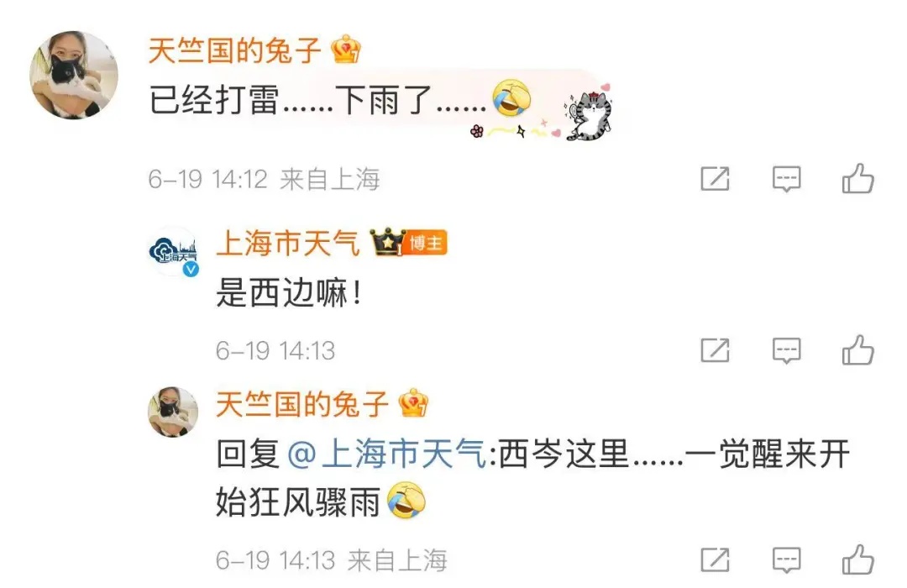907x588 pixels.
Task: Open small avatar of 天竺国的兔子 in reply
Action: [174, 412]
